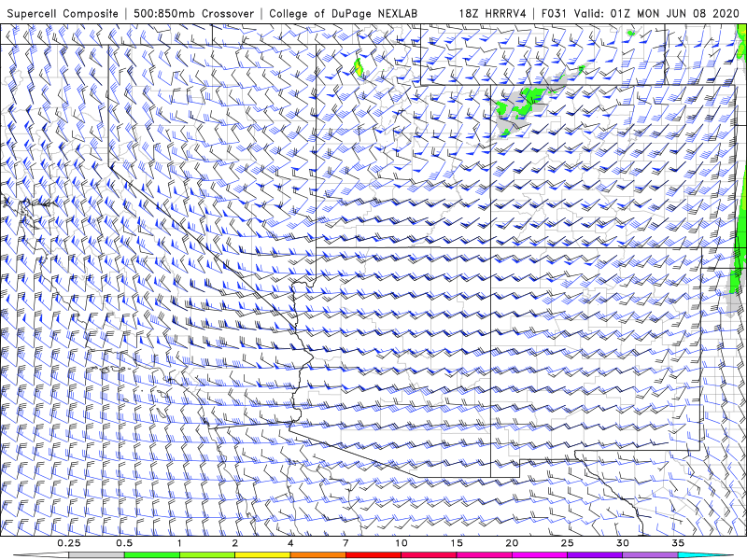The height and width of the screenshot is (560, 747).
Task: Click the "7" colorbar label
Action: 345,543
